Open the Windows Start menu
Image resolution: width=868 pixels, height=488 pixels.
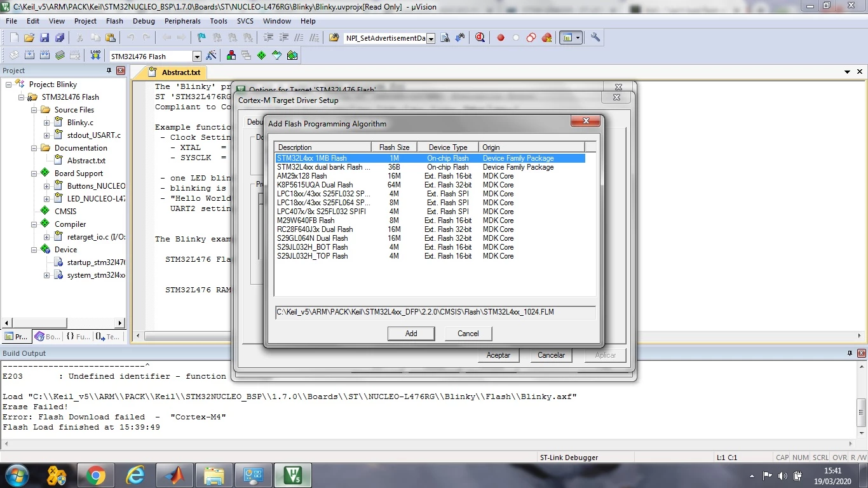click(17, 475)
